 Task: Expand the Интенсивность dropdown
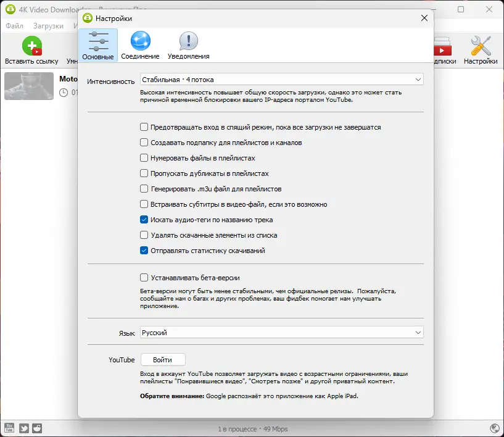pyautogui.click(x=281, y=80)
